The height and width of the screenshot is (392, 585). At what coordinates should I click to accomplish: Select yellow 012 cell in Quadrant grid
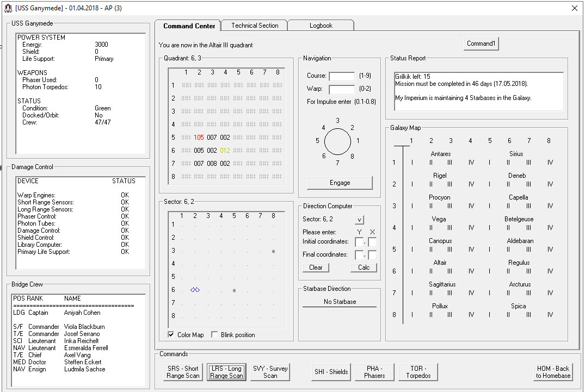(x=225, y=151)
